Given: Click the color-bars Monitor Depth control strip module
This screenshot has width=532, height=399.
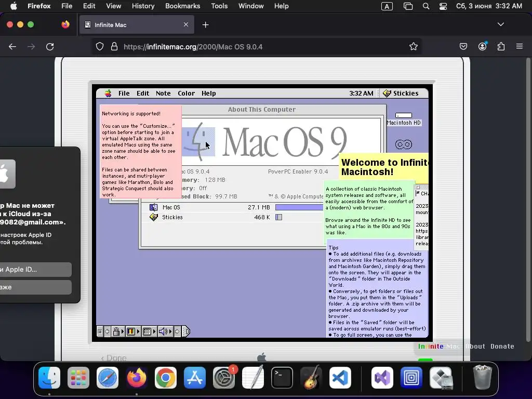Looking at the screenshot, I should coord(130,331).
